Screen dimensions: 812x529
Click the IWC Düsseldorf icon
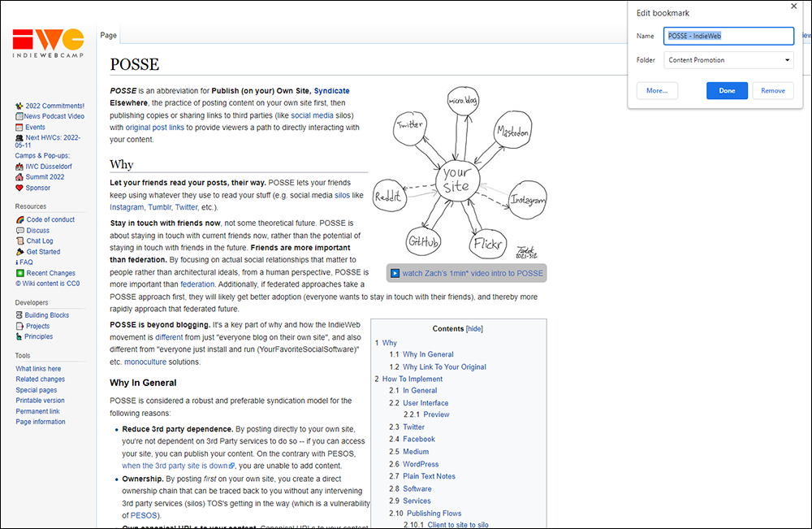19,167
